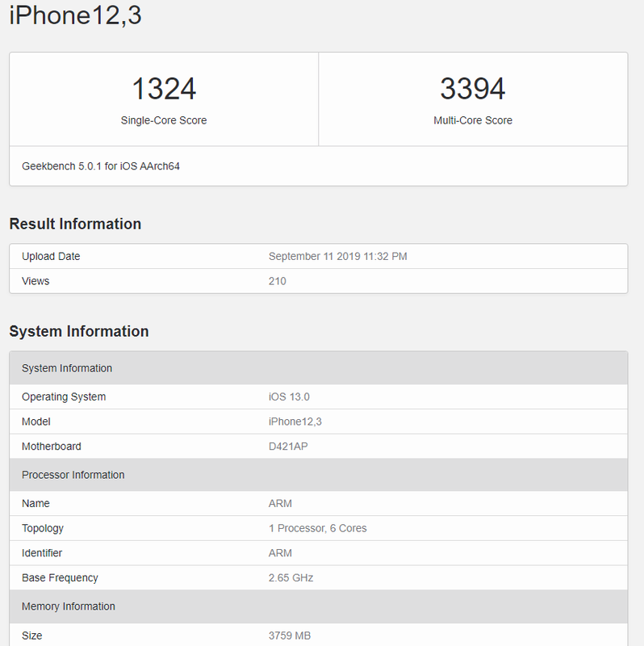Select the 3394 multi-core score value
This screenshot has width=644, height=646.
(x=473, y=89)
